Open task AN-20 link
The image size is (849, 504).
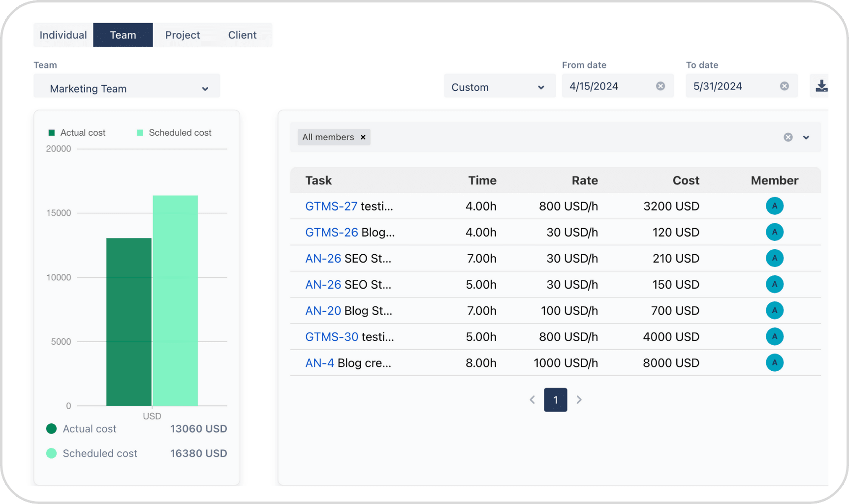[x=323, y=310]
